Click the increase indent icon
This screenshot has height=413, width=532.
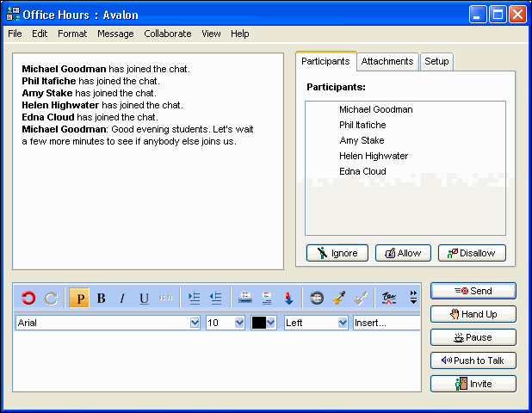[194, 299]
